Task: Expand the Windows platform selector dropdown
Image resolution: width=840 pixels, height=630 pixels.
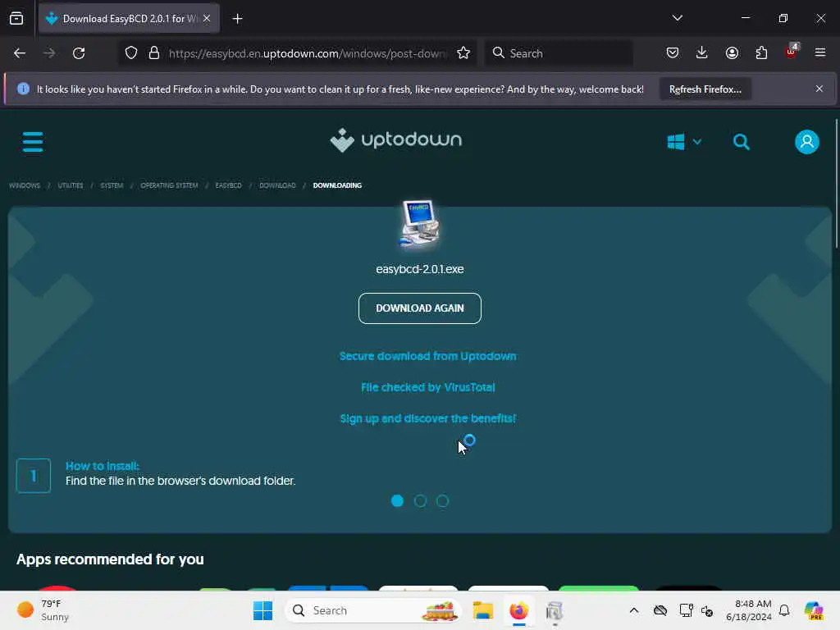Action: tap(684, 142)
